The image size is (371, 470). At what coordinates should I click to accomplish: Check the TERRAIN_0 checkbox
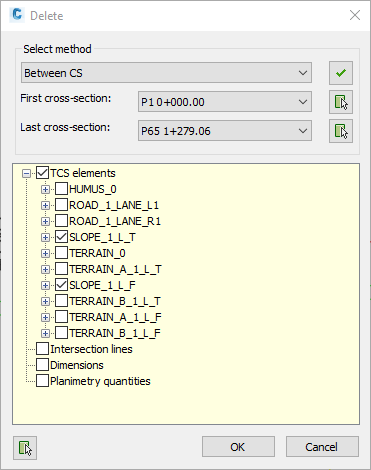[61, 253]
